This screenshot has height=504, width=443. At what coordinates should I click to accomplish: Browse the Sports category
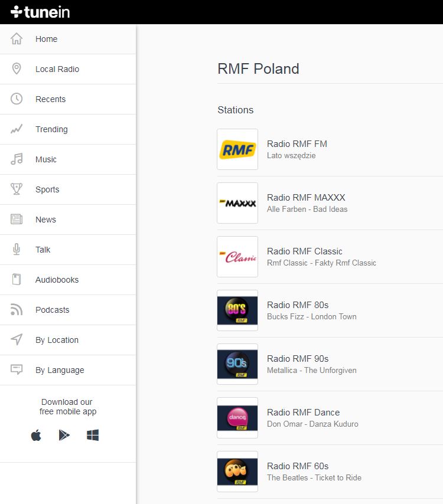(x=47, y=189)
